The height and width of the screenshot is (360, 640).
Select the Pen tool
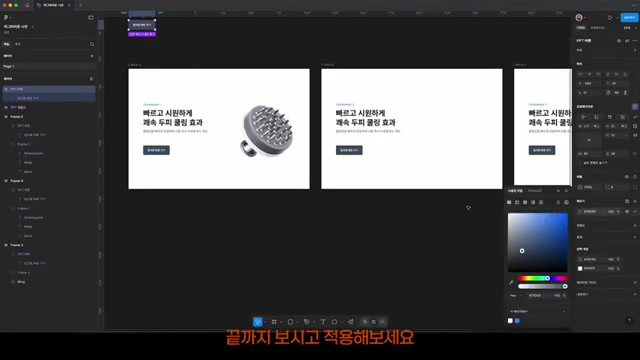307,322
